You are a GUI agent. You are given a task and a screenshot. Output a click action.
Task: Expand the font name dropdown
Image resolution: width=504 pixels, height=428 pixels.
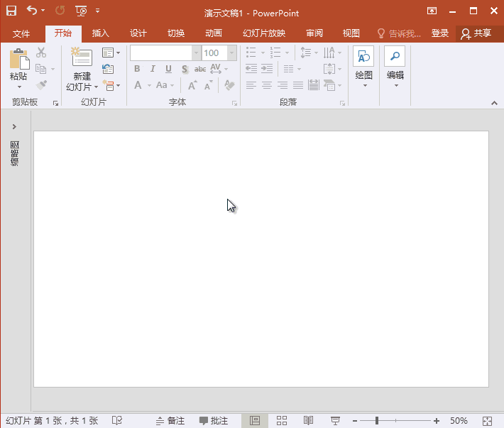pyautogui.click(x=196, y=53)
